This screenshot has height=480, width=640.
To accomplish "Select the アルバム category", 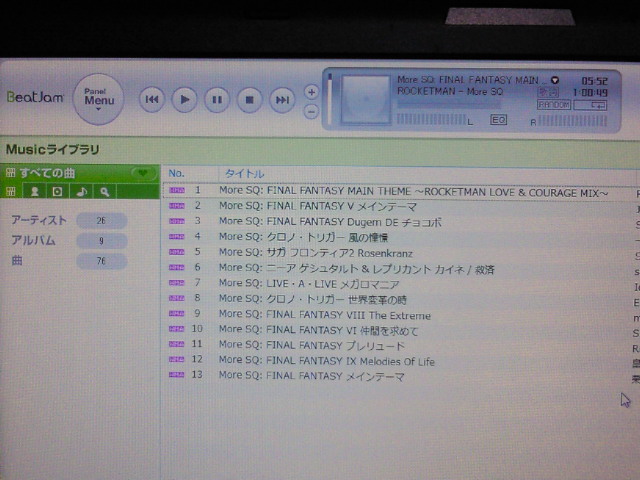I will pos(33,240).
